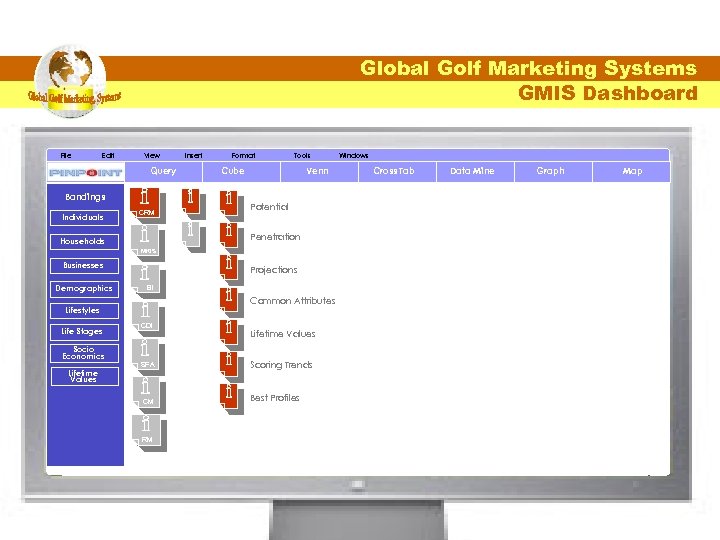Switch to the Graph tab
This screenshot has width=720, height=540.
coord(553,172)
